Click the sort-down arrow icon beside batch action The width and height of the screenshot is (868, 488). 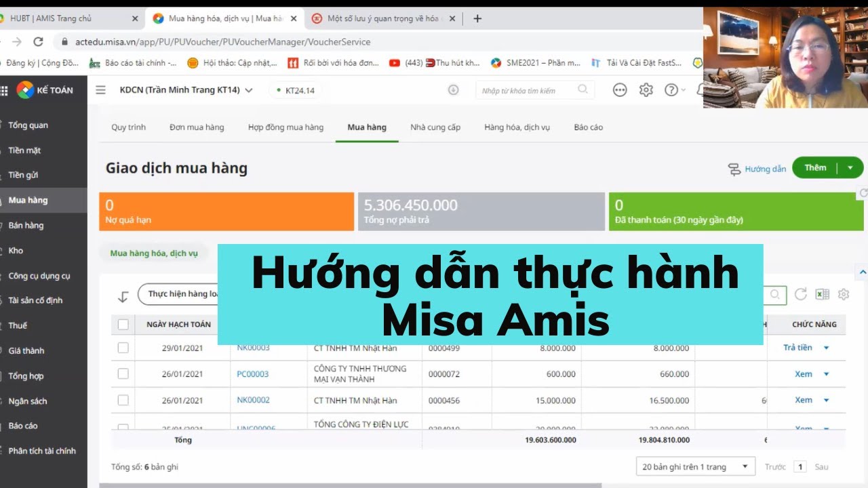pos(123,296)
